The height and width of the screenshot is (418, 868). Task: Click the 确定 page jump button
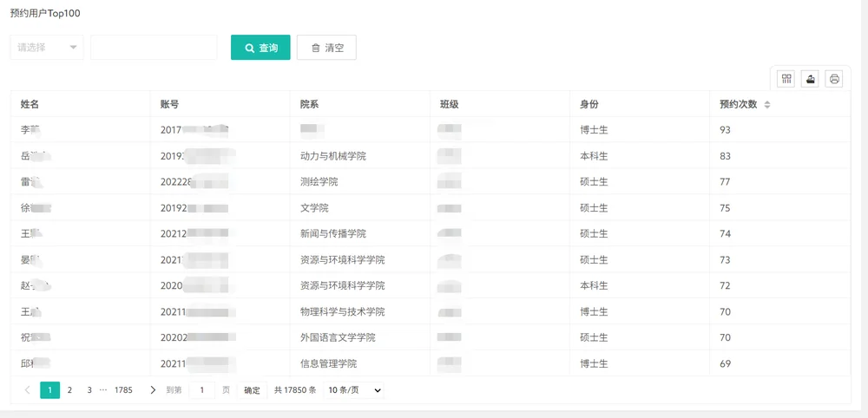252,389
